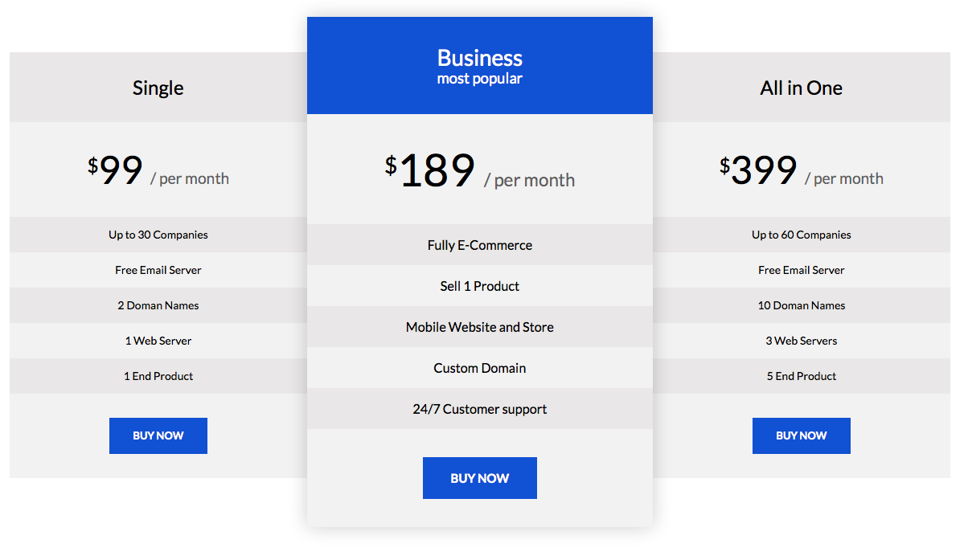The image size is (964, 560).
Task: Select 'Mobile Website and Store' feature
Action: pyautogui.click(x=479, y=327)
